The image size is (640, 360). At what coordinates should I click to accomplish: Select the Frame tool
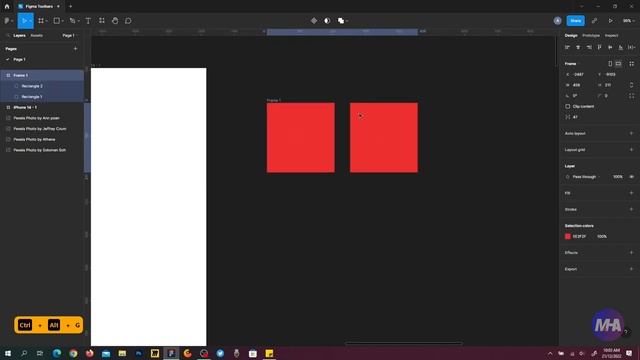pos(41,21)
